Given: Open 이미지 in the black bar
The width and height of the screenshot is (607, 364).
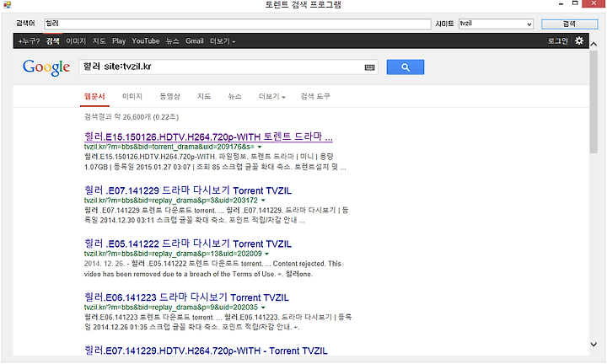Looking at the screenshot, I should pyautogui.click(x=76, y=41).
